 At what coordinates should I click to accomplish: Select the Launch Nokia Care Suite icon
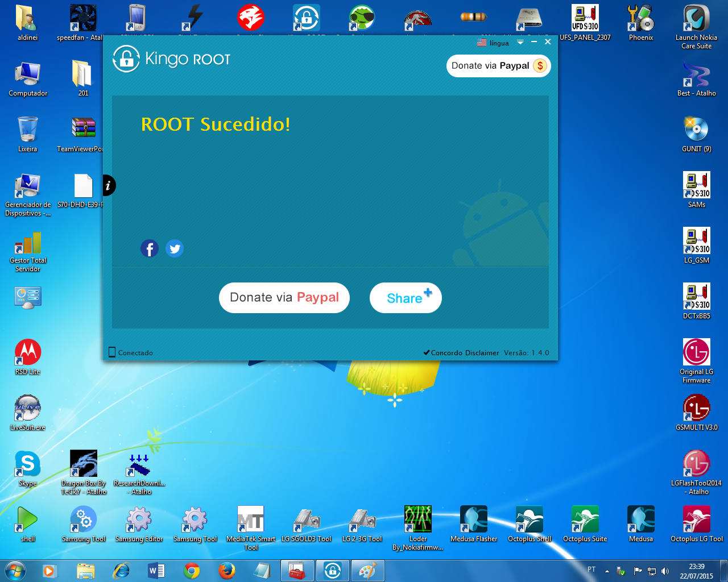pos(697,26)
